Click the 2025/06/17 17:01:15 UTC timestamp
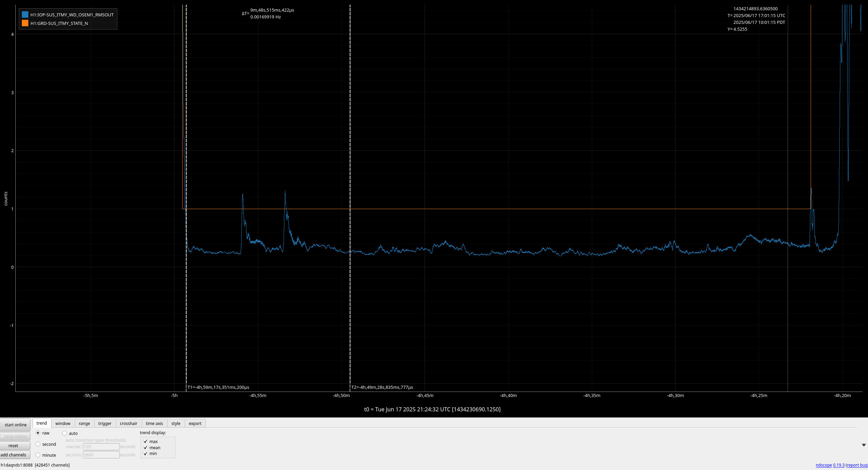The height and width of the screenshot is (470, 868). [x=759, y=15]
